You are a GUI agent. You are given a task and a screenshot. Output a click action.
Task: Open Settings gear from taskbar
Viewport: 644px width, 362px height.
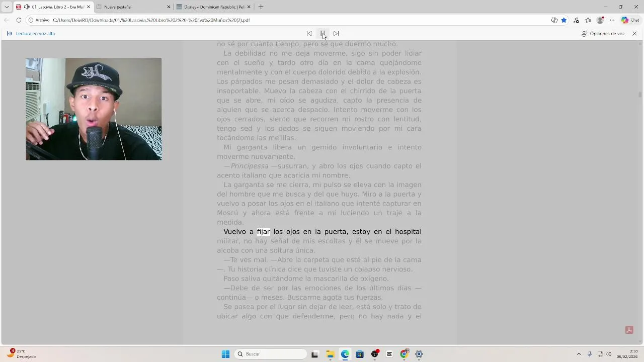tap(419, 354)
